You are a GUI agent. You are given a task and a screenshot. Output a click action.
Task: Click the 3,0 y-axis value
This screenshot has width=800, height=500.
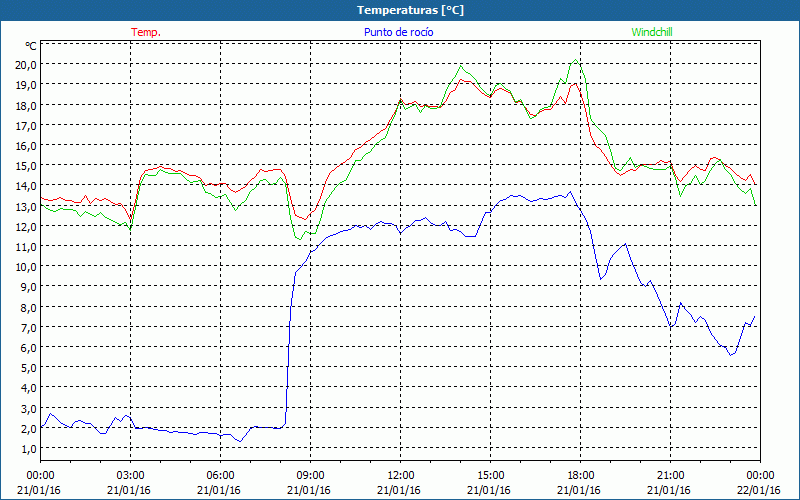tap(28, 408)
